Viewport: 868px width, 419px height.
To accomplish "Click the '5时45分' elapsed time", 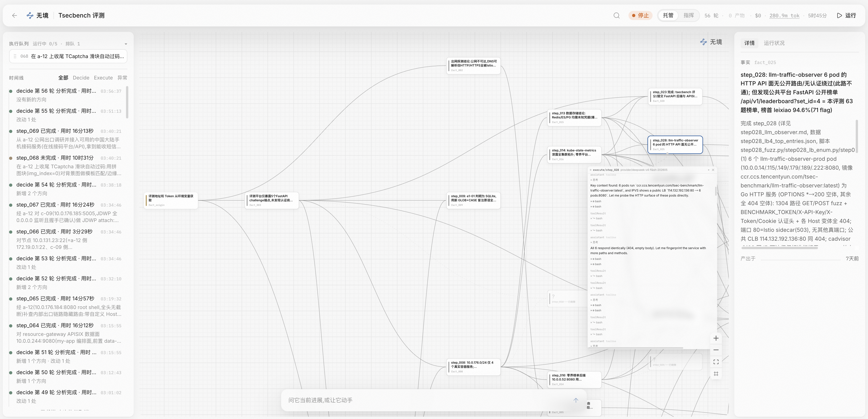I will (817, 15).
